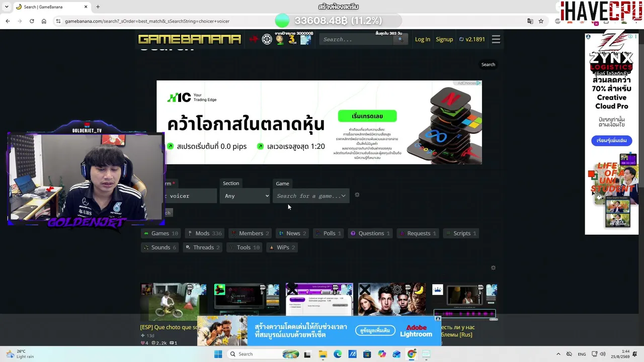Filter results by Sounds
This screenshot has width=644, height=362.
click(160, 247)
